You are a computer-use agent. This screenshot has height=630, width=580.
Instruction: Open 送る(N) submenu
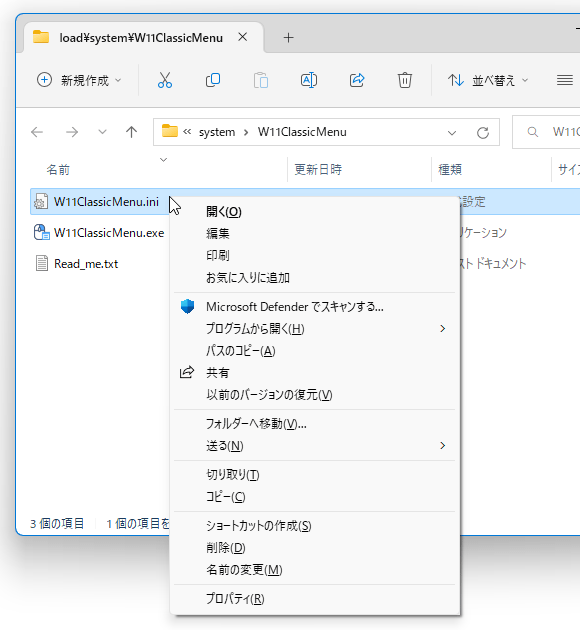pyautogui.click(x=314, y=446)
